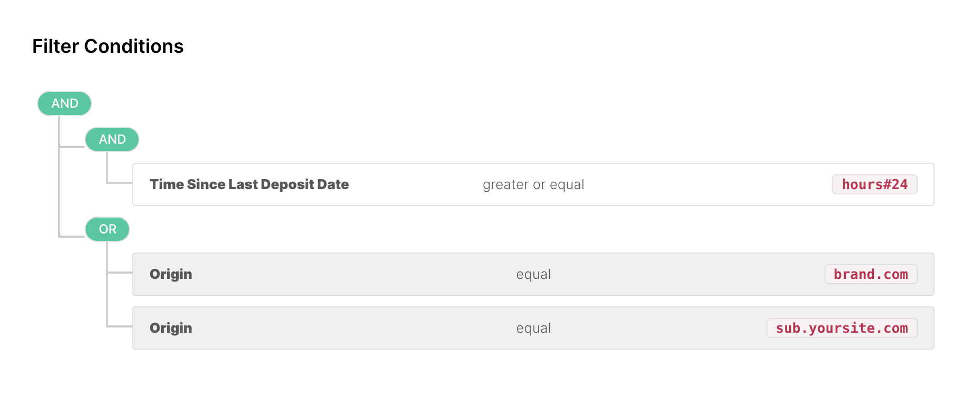
Task: Toggle the nested AND group operator
Action: tap(112, 139)
